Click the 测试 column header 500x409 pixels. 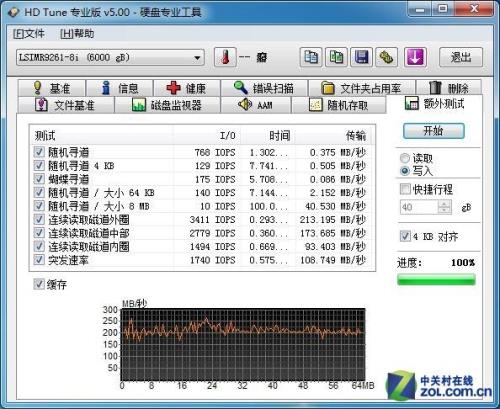(x=101, y=136)
